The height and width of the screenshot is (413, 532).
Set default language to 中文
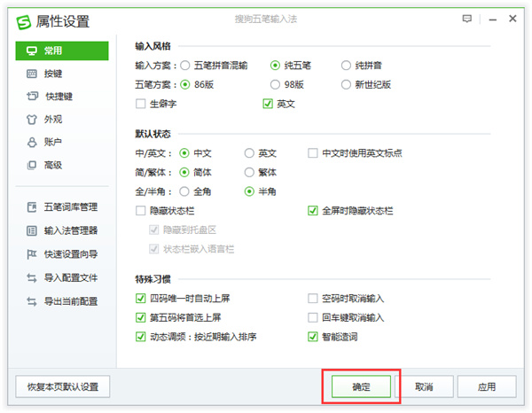point(184,153)
